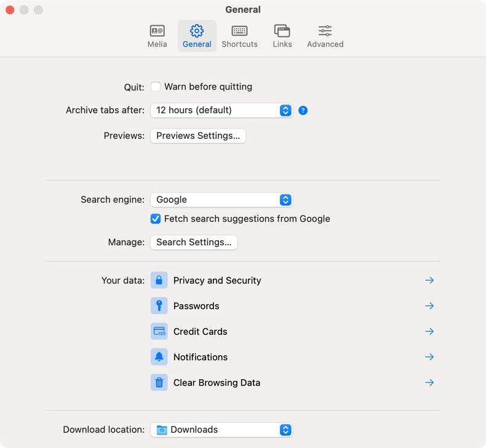The image size is (486, 448).
Task: Expand the Search engine dropdown
Action: pos(221,200)
